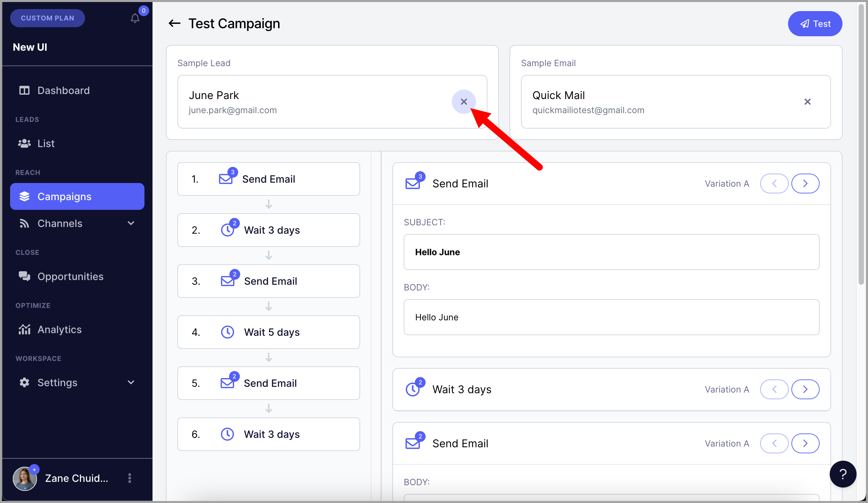Click Variation A label of Wait 3 days
The image size is (868, 503).
pyautogui.click(x=727, y=390)
